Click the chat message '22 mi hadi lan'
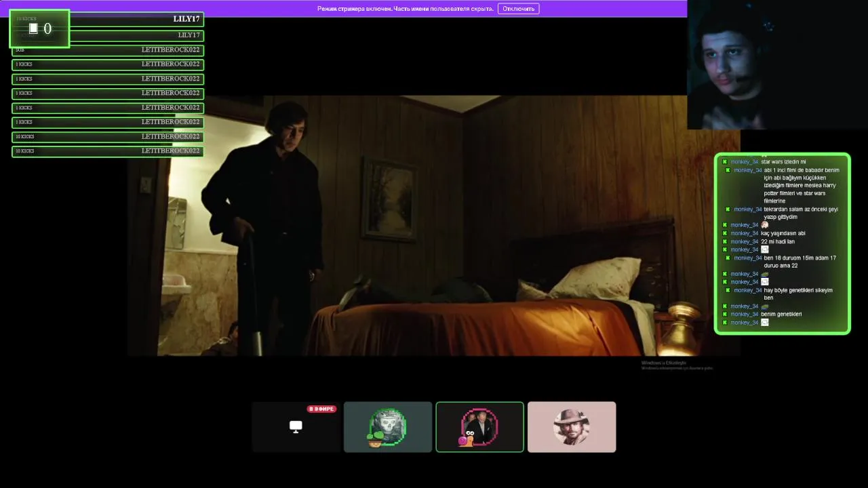This screenshot has height=488, width=868. 778,241
